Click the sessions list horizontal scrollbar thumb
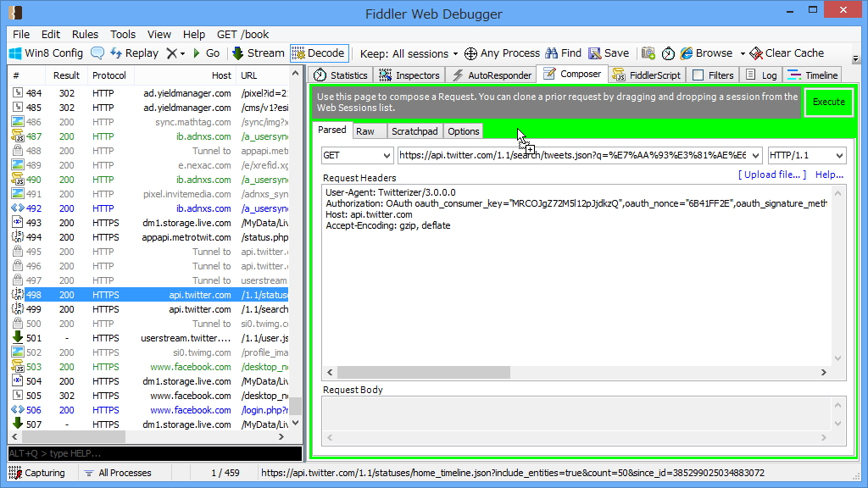 coord(75,436)
